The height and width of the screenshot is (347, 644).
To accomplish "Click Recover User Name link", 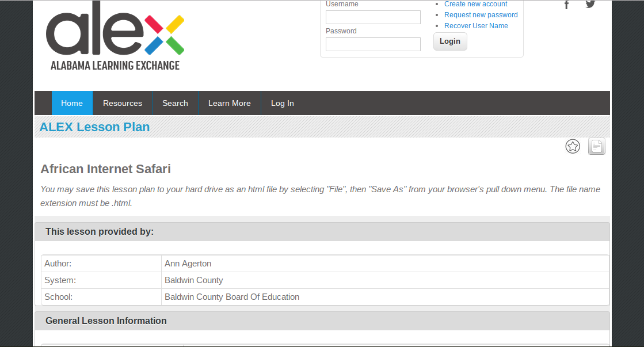I will pyautogui.click(x=476, y=26).
